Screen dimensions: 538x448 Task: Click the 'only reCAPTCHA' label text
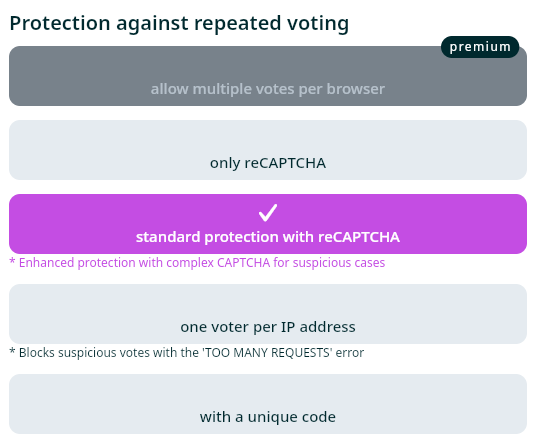[268, 163]
